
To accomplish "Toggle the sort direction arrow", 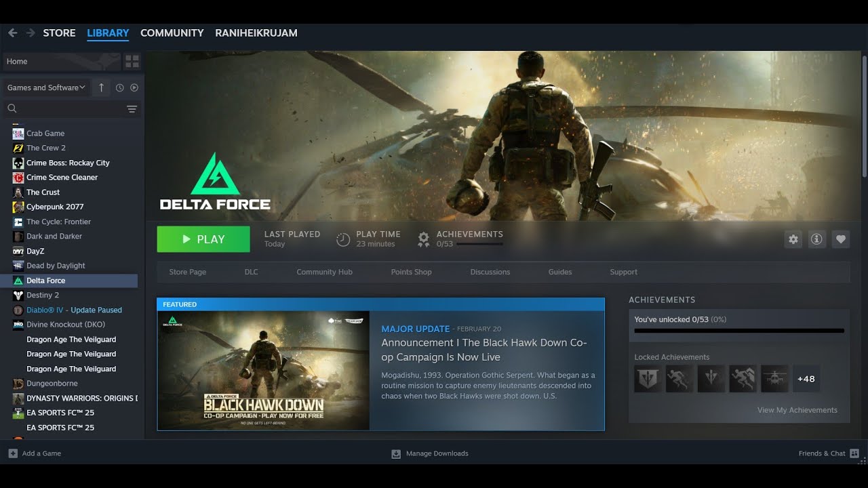I will (x=101, y=87).
